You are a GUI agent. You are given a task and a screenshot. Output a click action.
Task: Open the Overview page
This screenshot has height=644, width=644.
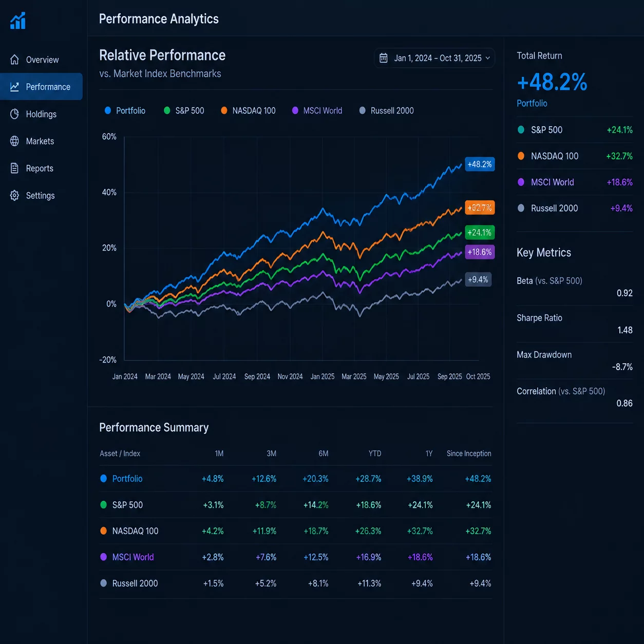41,60
